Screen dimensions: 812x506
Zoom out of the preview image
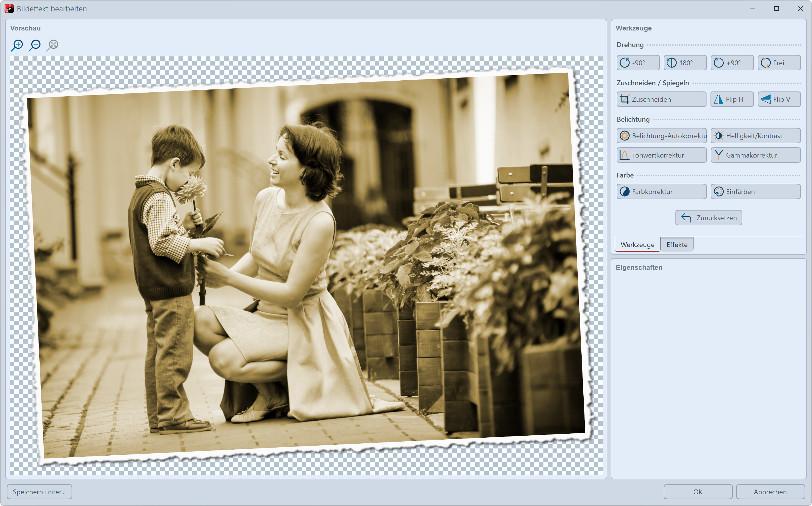[35, 45]
